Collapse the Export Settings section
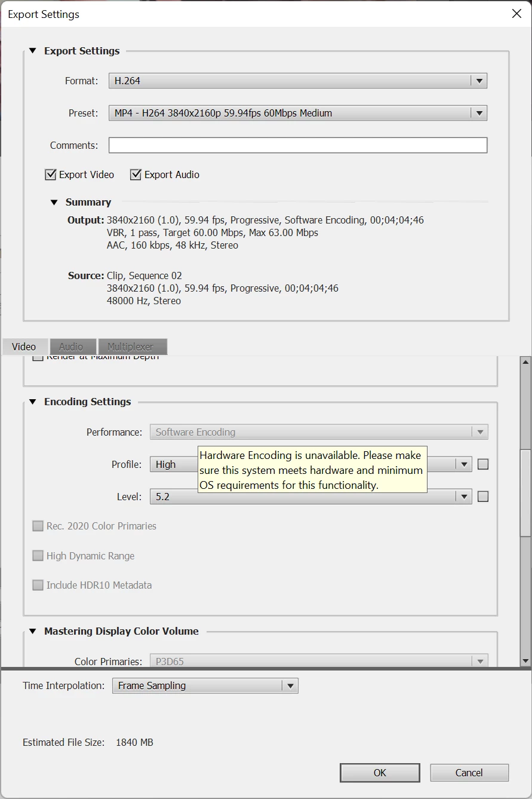 point(32,51)
